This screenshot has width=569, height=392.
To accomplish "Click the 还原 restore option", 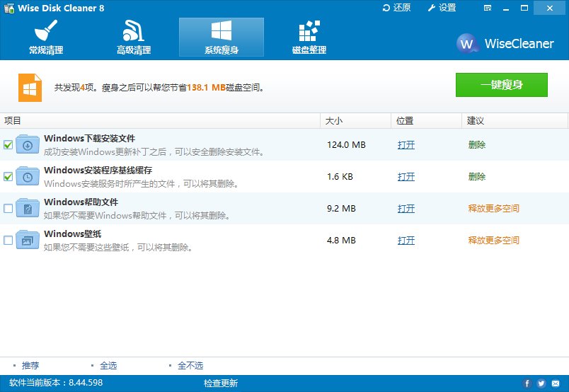I will coord(396,8).
